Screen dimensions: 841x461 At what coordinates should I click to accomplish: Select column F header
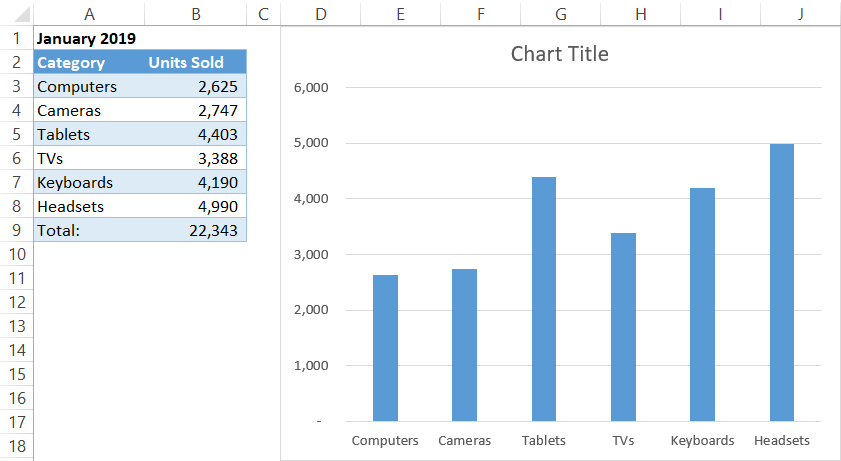point(481,13)
